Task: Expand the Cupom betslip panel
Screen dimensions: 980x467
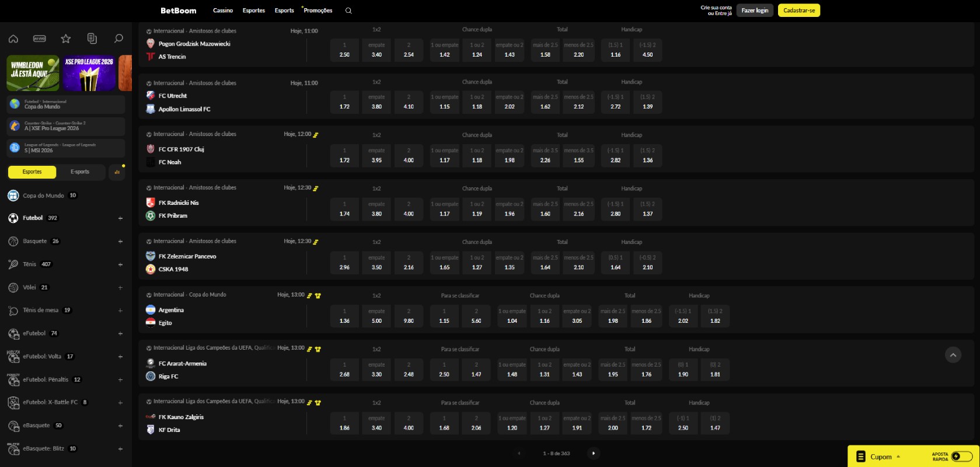Action: coord(898,456)
